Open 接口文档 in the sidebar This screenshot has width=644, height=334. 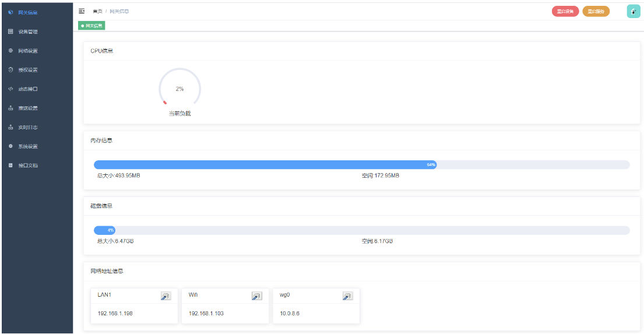(28, 166)
